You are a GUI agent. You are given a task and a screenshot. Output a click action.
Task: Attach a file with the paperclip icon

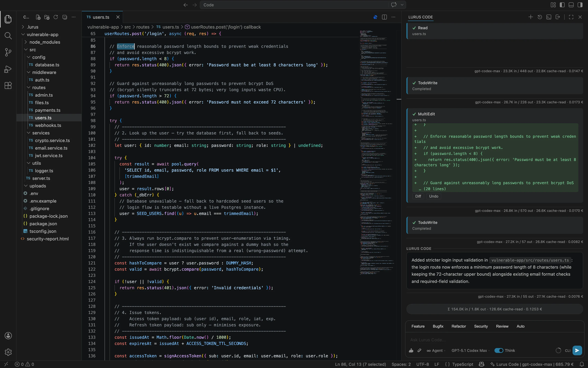pos(419,350)
